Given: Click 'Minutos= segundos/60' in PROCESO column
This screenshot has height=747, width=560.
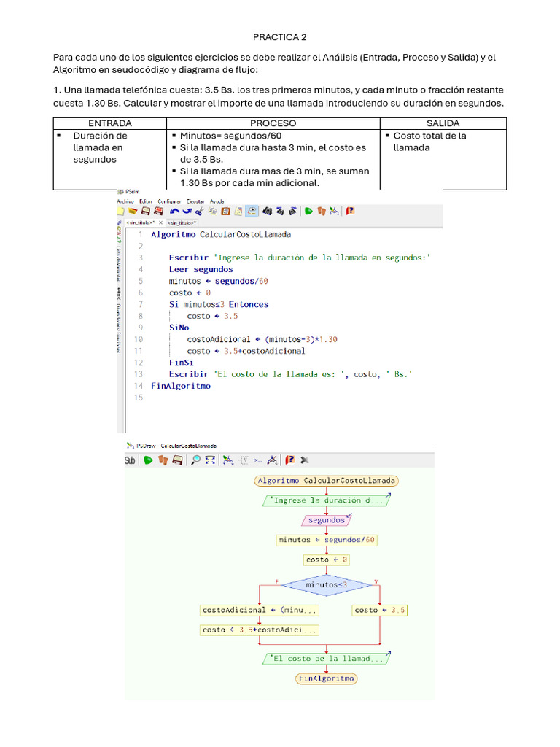Looking at the screenshot, I should (230, 136).
